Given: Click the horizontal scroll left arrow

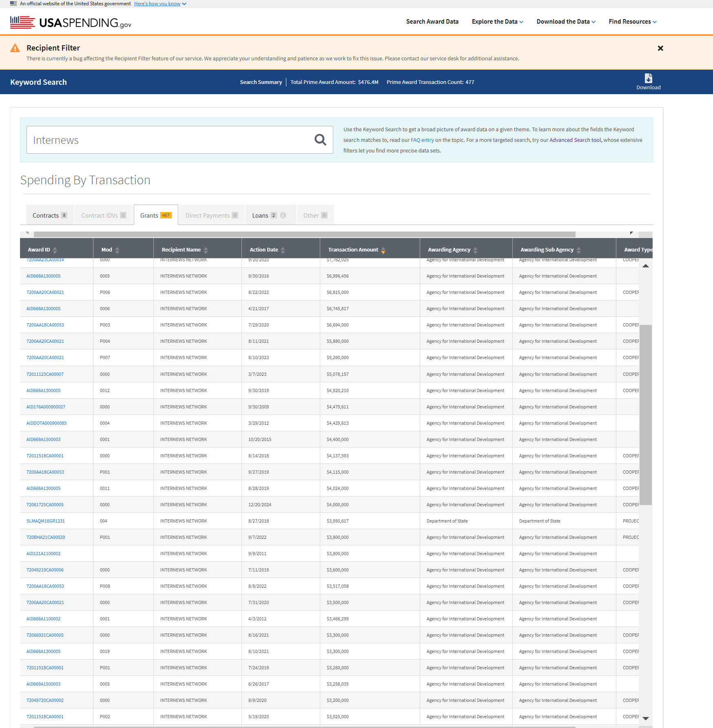Looking at the screenshot, I should pos(27,233).
